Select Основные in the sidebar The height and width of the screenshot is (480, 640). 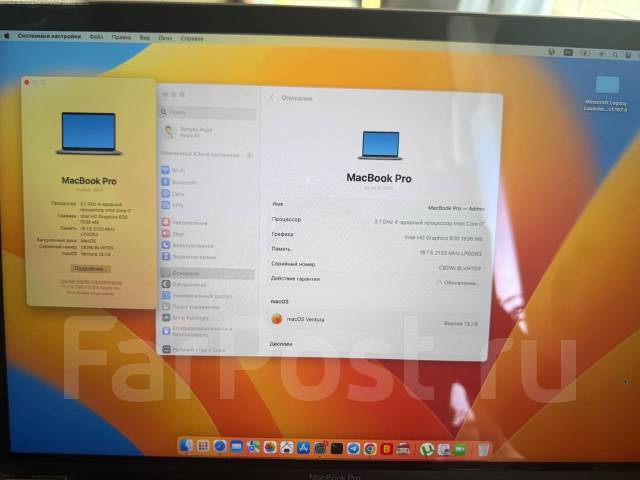tap(208, 273)
